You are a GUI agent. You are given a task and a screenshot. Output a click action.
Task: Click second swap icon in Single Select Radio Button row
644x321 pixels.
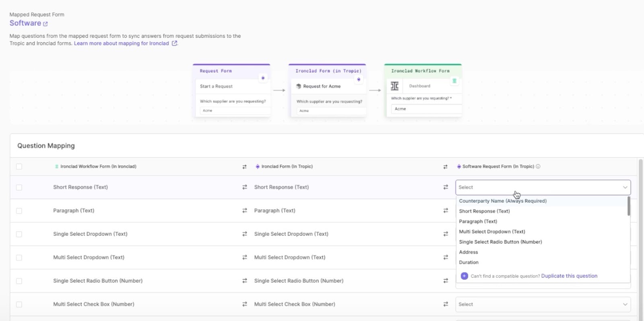[x=446, y=281]
